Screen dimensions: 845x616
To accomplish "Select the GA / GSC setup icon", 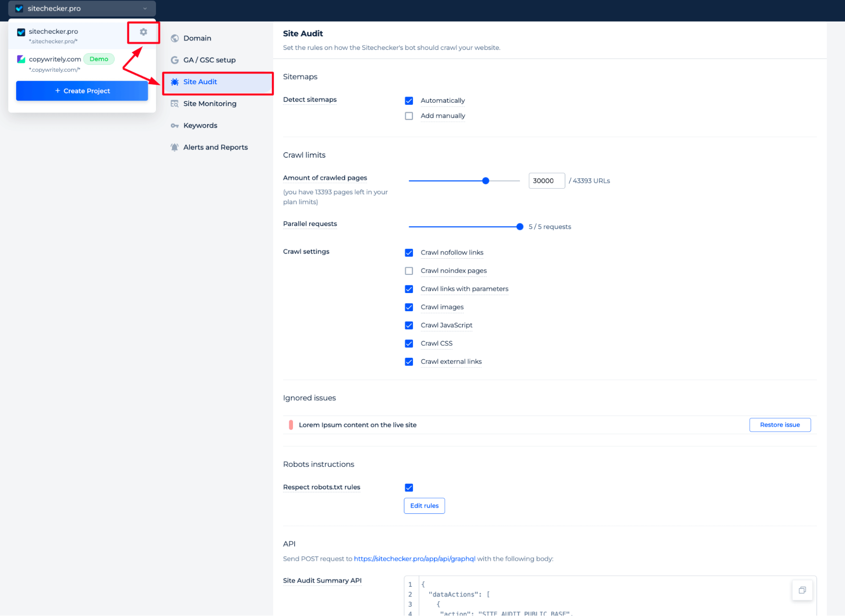I will [174, 60].
